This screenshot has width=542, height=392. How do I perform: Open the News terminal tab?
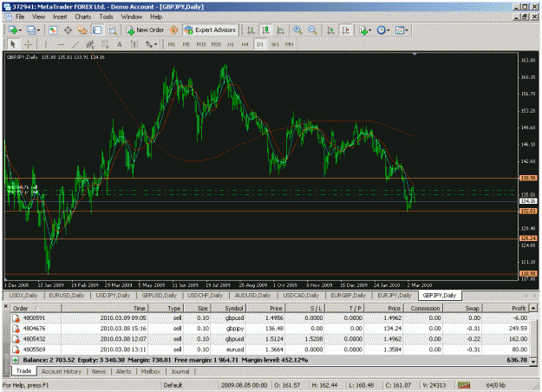click(99, 371)
